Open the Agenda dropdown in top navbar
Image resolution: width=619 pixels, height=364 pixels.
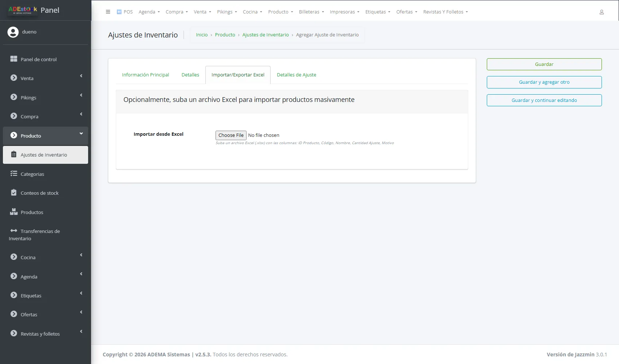(149, 12)
